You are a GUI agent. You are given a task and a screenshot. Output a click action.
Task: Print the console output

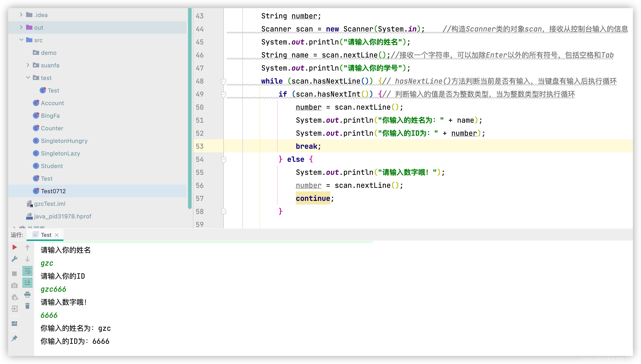[27, 295]
